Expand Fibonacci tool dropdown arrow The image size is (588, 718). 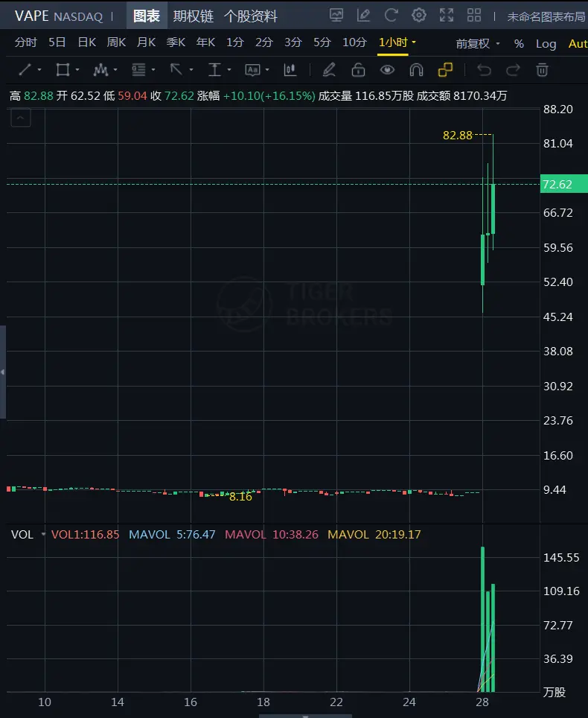(153, 69)
